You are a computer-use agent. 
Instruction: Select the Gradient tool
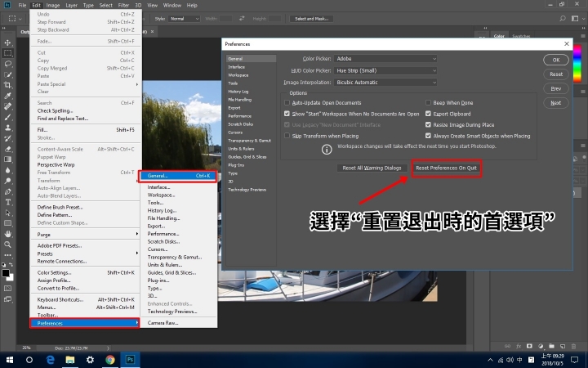click(x=7, y=159)
